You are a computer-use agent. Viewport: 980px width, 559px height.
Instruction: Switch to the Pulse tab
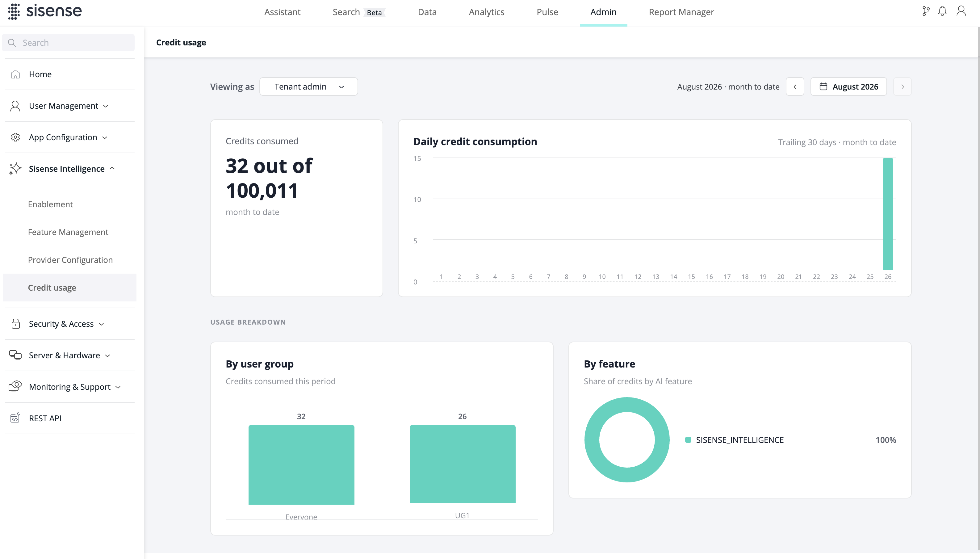click(x=547, y=12)
